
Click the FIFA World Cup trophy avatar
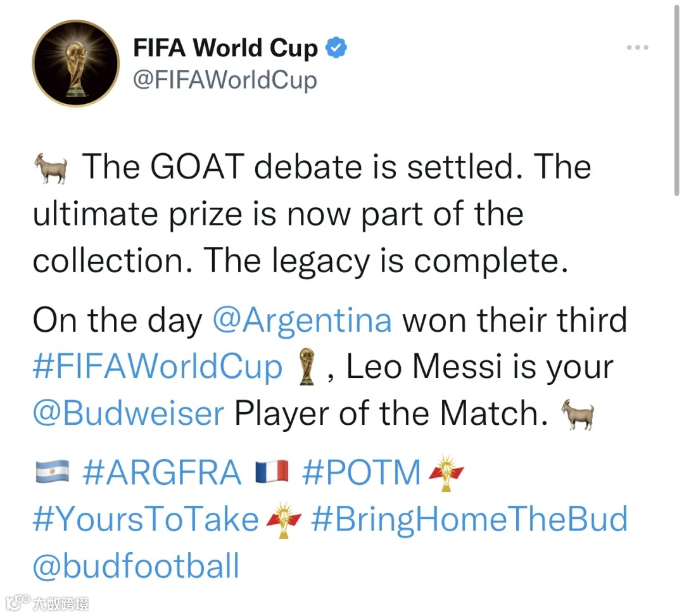75,63
